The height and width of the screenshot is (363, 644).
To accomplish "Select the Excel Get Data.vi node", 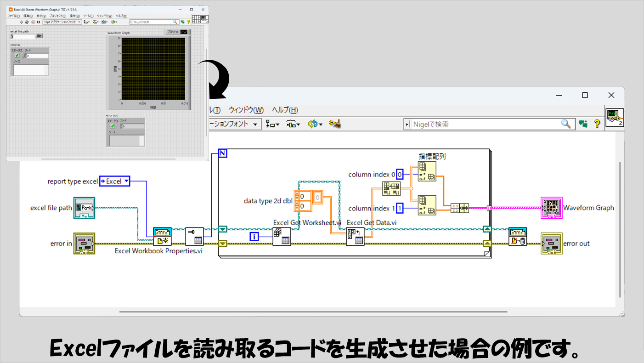I will [355, 237].
